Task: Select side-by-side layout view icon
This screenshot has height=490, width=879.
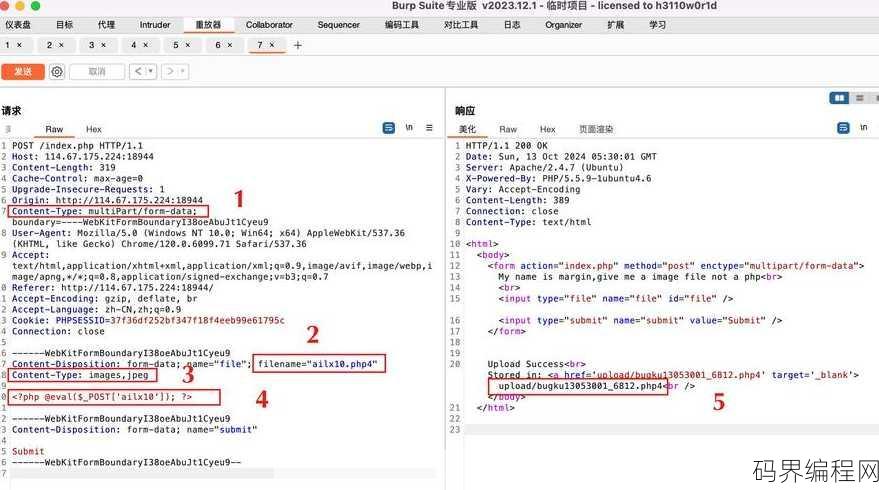Action: tap(839, 98)
